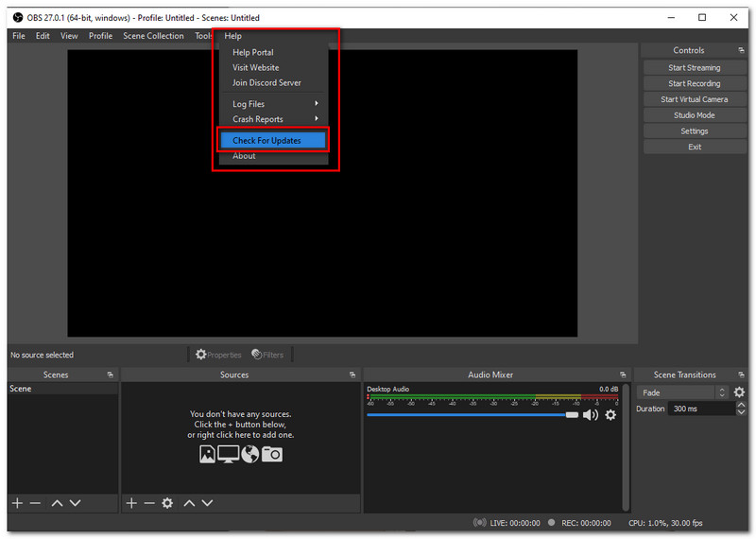The height and width of the screenshot is (539, 756).
Task: Expand the Log Files submenu
Action: (274, 104)
